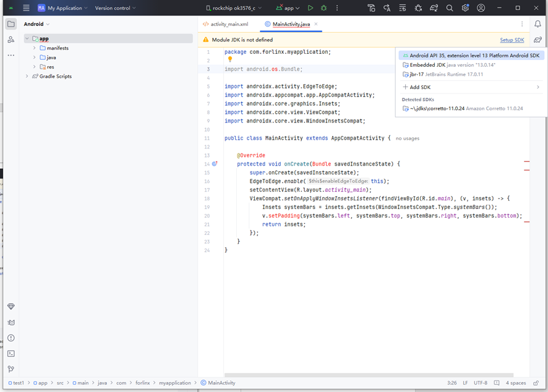Open the Resource Manager tool window
This screenshot has height=392, width=548.
point(11,40)
